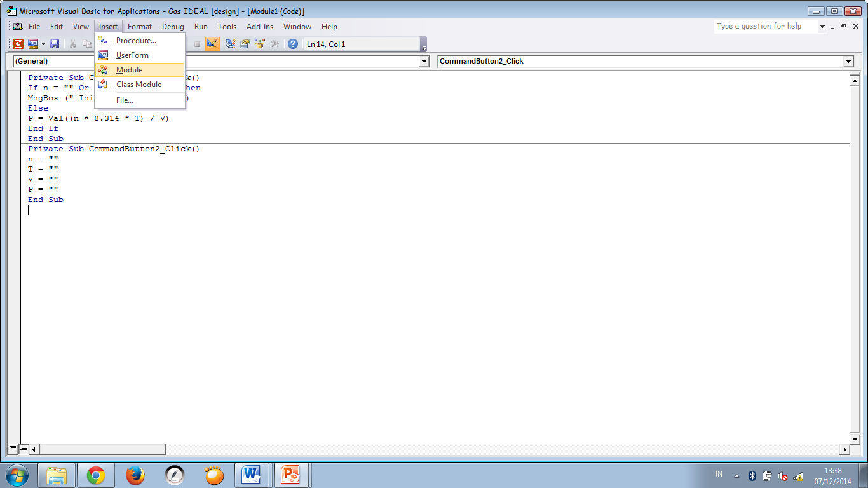Click the line Private Sub CommandButton2_Click()
The height and width of the screenshot is (488, 868).
tap(114, 149)
